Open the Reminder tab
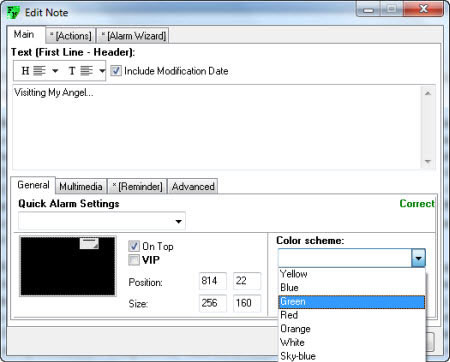The height and width of the screenshot is (362, 450). [137, 186]
